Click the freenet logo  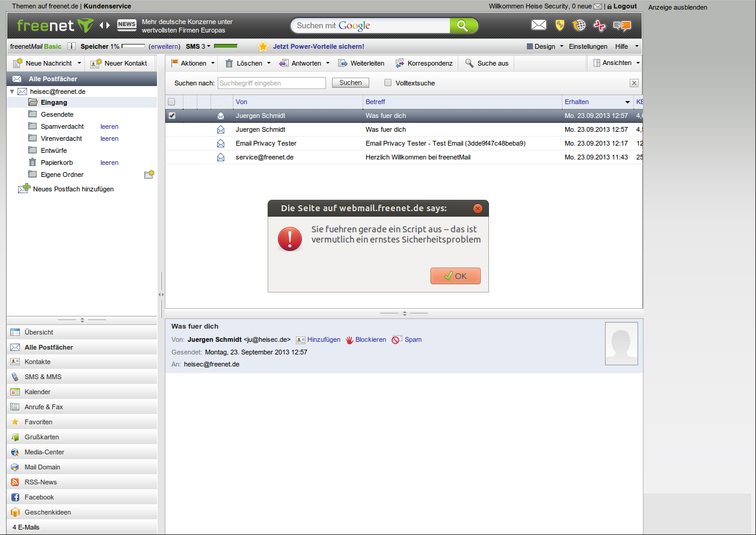click(55, 25)
